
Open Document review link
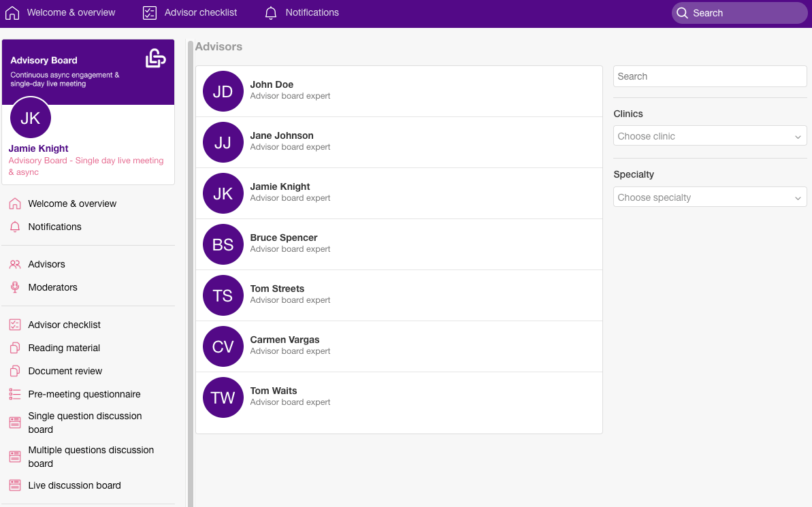pos(65,371)
